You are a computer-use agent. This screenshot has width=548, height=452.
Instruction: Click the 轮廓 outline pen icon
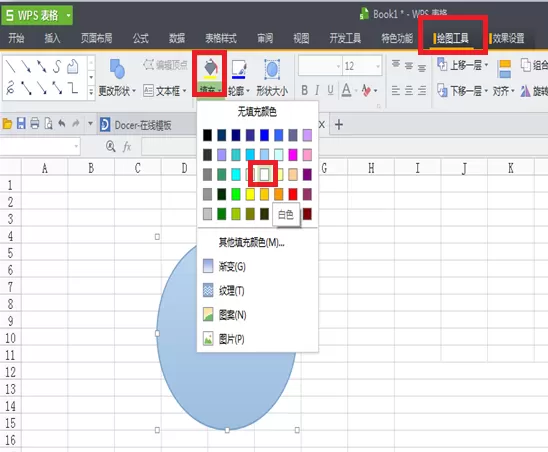pos(239,69)
